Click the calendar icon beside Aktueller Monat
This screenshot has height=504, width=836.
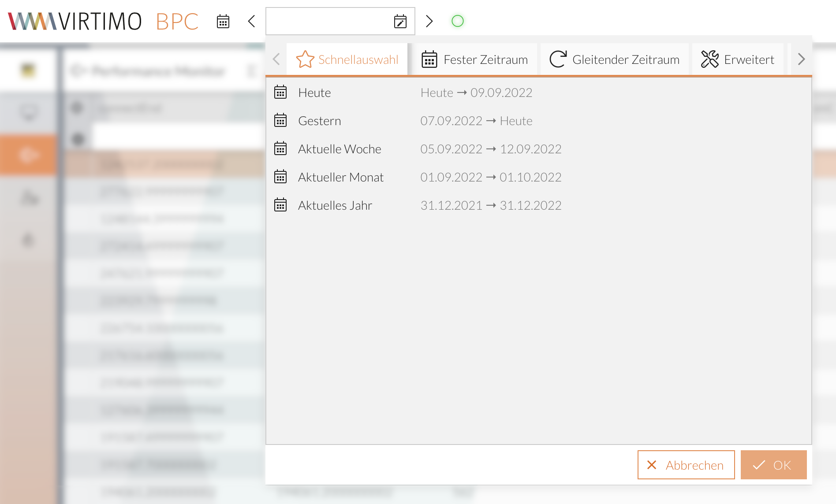pyautogui.click(x=280, y=177)
